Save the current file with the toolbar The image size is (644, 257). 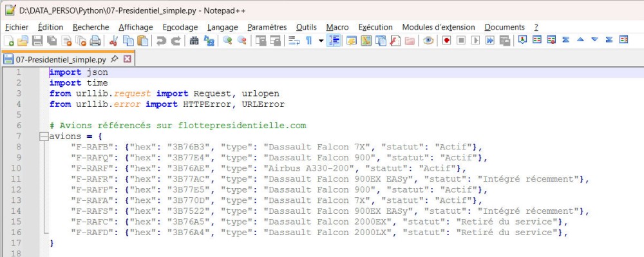pyautogui.click(x=37, y=40)
